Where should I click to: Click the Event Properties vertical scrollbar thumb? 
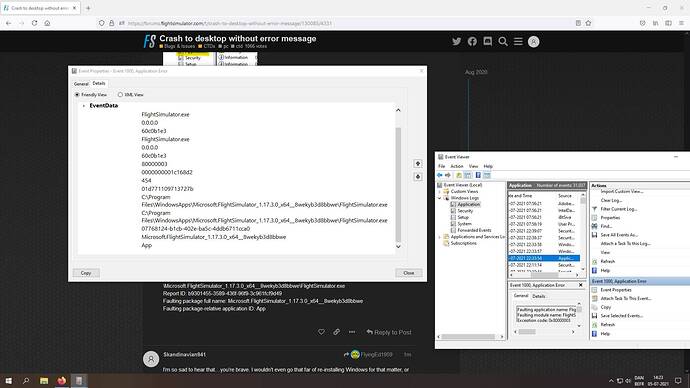pos(398,185)
